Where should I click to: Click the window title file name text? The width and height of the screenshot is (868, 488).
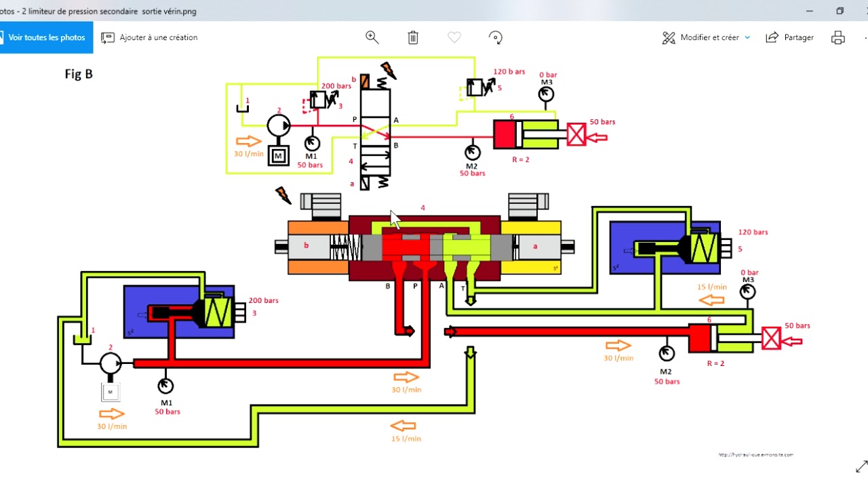coord(98,11)
